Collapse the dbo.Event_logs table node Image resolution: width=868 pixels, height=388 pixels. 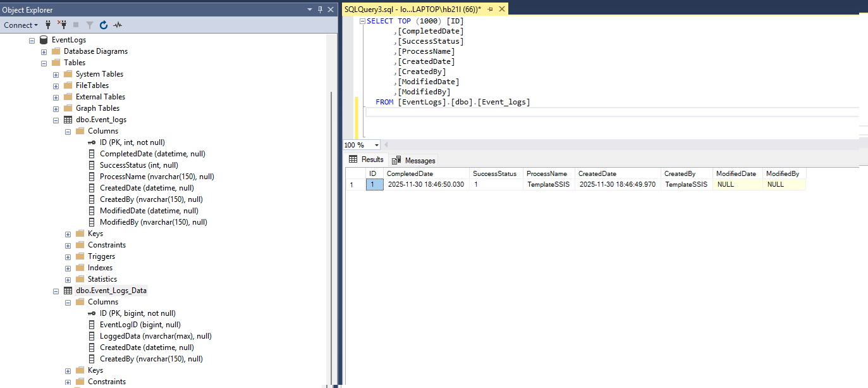pyautogui.click(x=56, y=120)
